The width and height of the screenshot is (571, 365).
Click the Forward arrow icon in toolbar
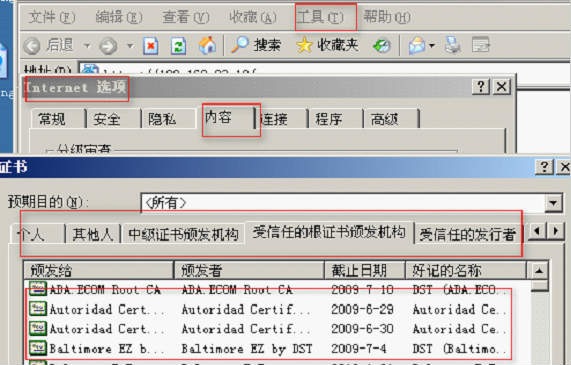108,46
